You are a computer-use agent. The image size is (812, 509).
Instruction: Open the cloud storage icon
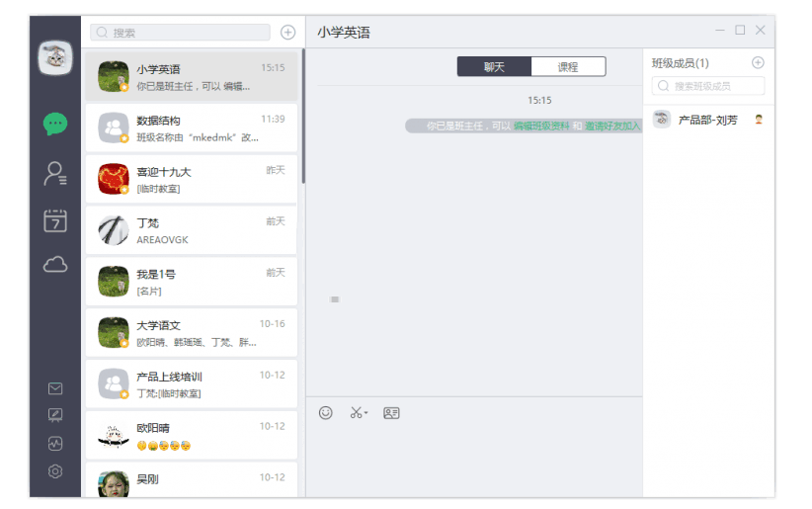tap(55, 264)
